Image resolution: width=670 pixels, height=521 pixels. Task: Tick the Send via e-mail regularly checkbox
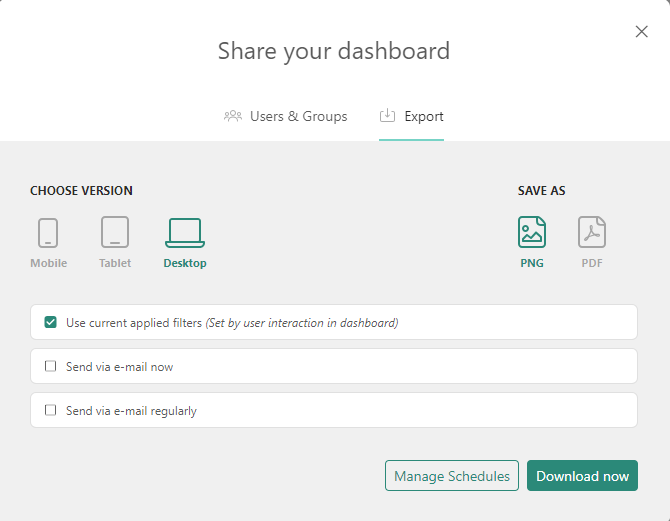(x=51, y=411)
